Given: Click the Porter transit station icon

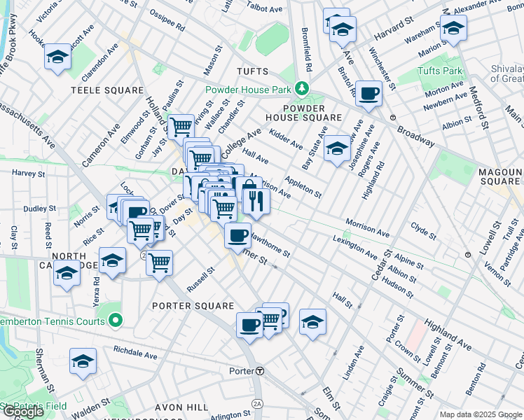Looking at the screenshot, I should [260, 371].
